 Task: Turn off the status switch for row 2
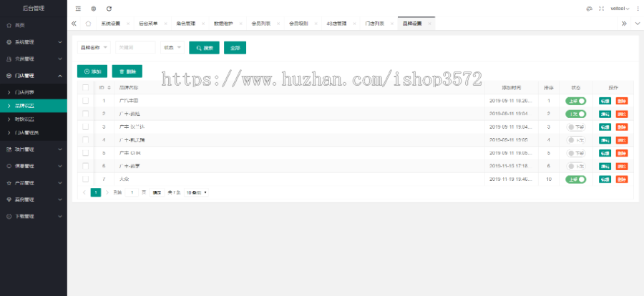(575, 114)
